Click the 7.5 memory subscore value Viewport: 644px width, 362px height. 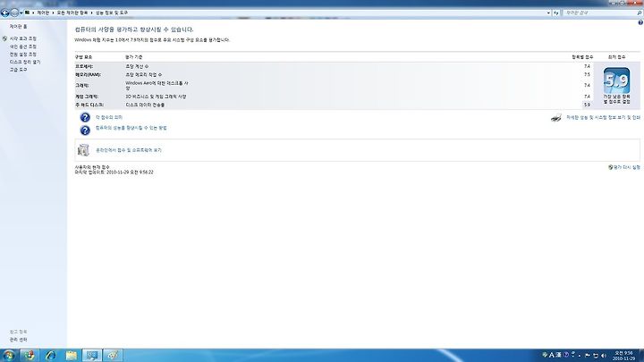587,75
